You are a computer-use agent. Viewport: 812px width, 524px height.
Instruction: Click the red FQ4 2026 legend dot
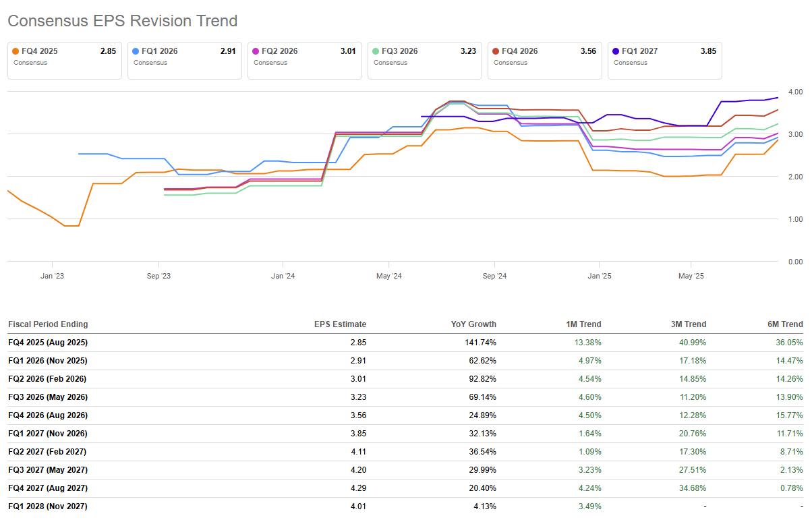click(x=496, y=51)
